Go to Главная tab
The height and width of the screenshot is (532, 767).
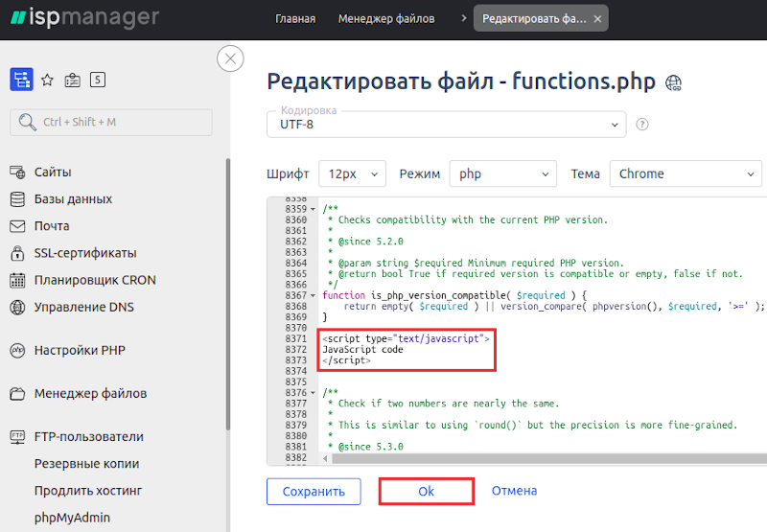295,18
